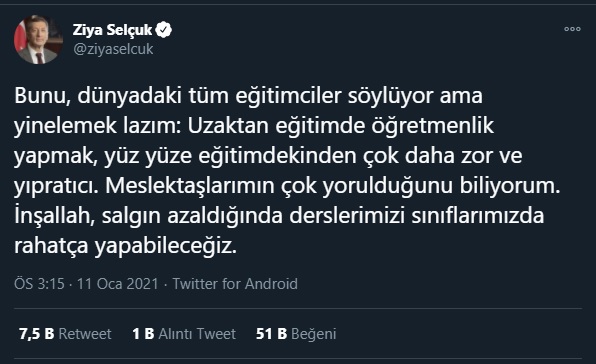The width and height of the screenshot is (596, 364).
Task: Click the tweet's first line starting with Bunu
Action: [x=248, y=95]
